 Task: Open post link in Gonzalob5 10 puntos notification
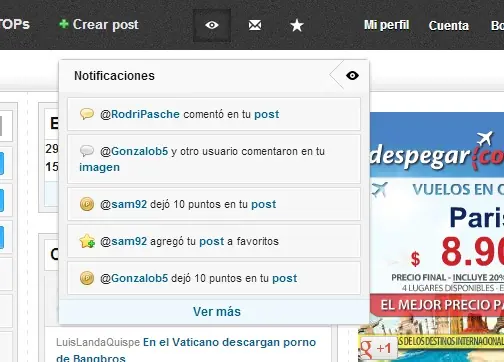[x=285, y=279]
